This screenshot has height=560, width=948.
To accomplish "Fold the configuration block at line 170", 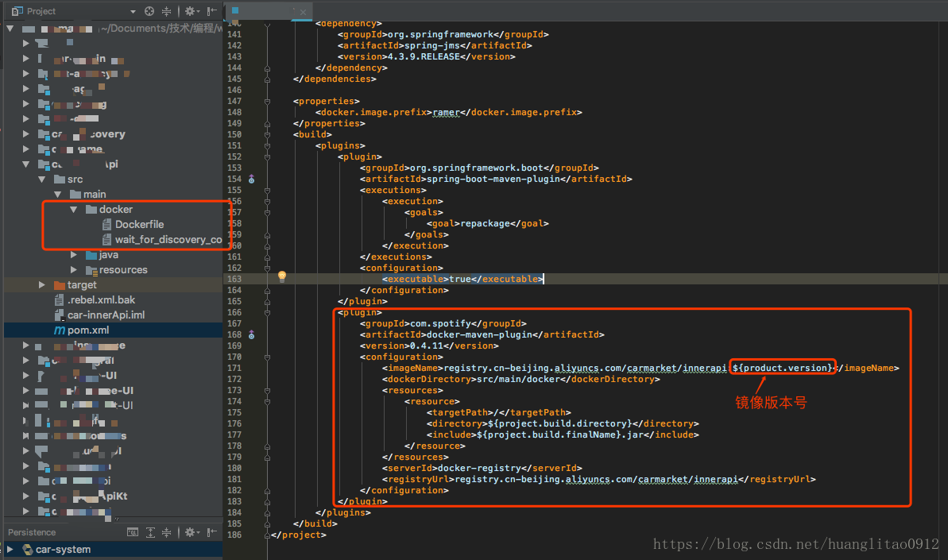I will (x=267, y=357).
